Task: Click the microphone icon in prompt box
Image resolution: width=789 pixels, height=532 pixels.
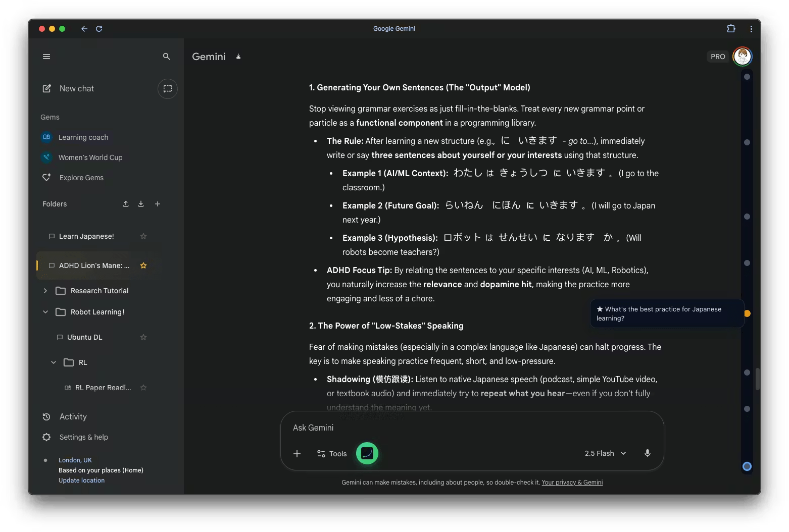Action: 647,453
